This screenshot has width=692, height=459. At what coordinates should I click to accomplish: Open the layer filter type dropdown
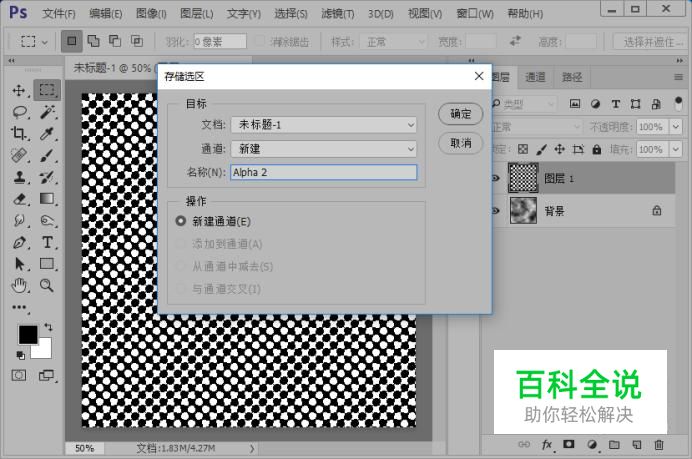pyautogui.click(x=523, y=104)
